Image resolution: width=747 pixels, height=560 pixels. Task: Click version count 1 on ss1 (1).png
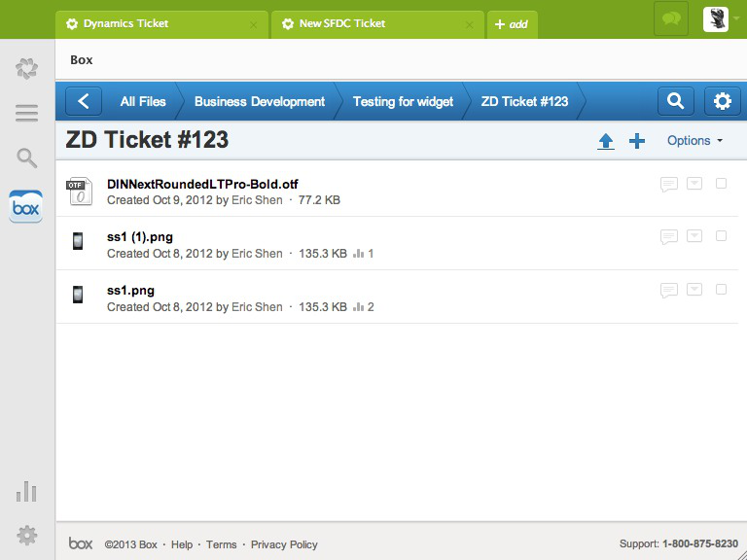point(363,254)
